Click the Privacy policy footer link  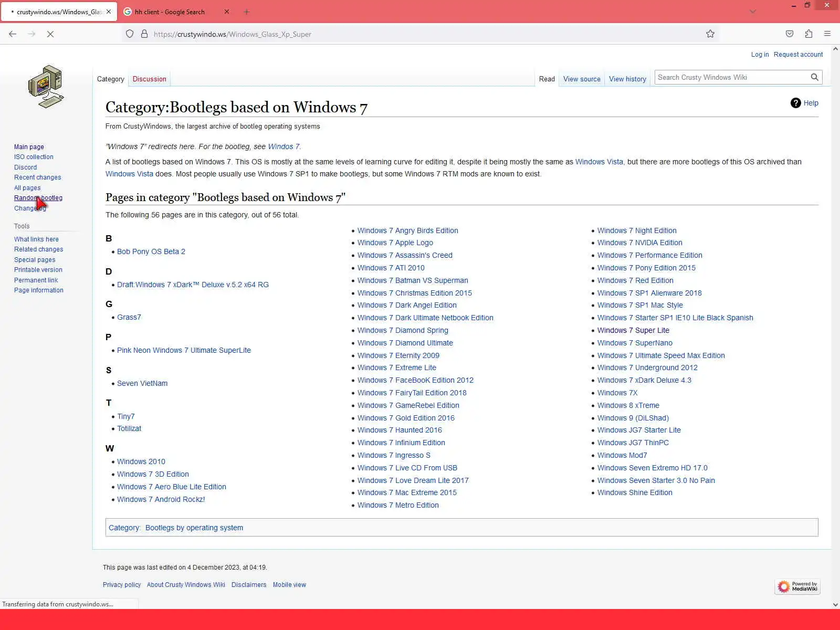tap(122, 585)
